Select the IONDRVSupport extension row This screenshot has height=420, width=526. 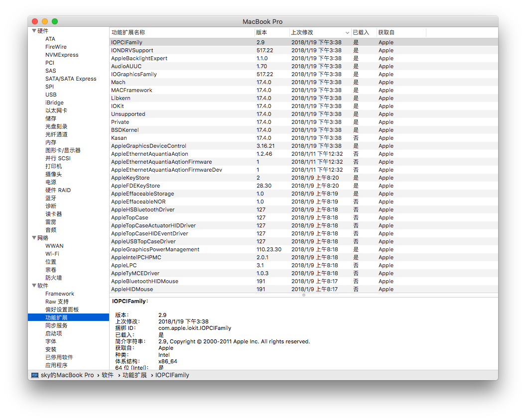coord(303,50)
